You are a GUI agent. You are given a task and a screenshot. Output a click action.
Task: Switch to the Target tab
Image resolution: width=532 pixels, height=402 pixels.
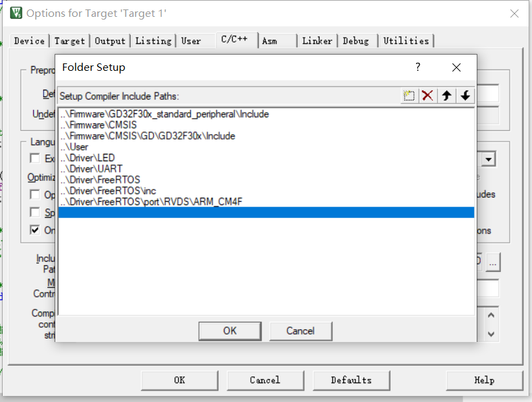(x=69, y=40)
